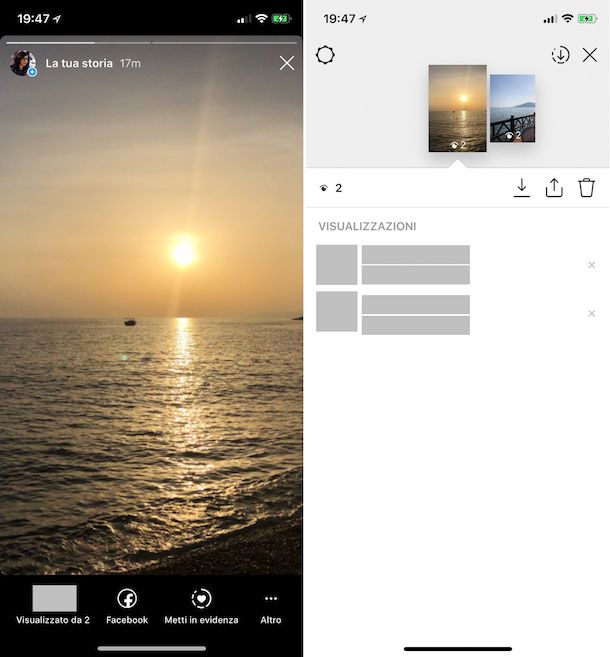Tap Metti in evidenza highlight icon

coord(202,598)
